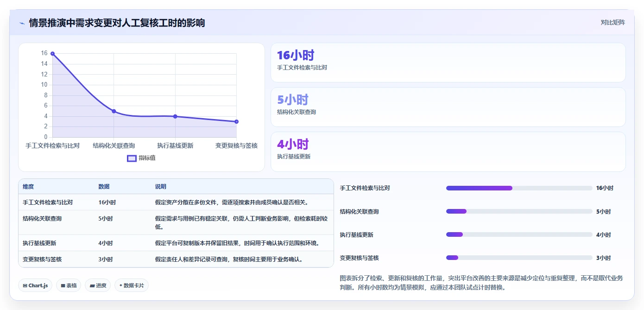Screen dimensions: 644x310
Task: Click x-axis label 执行基线更新 in chart
Action: coord(175,146)
